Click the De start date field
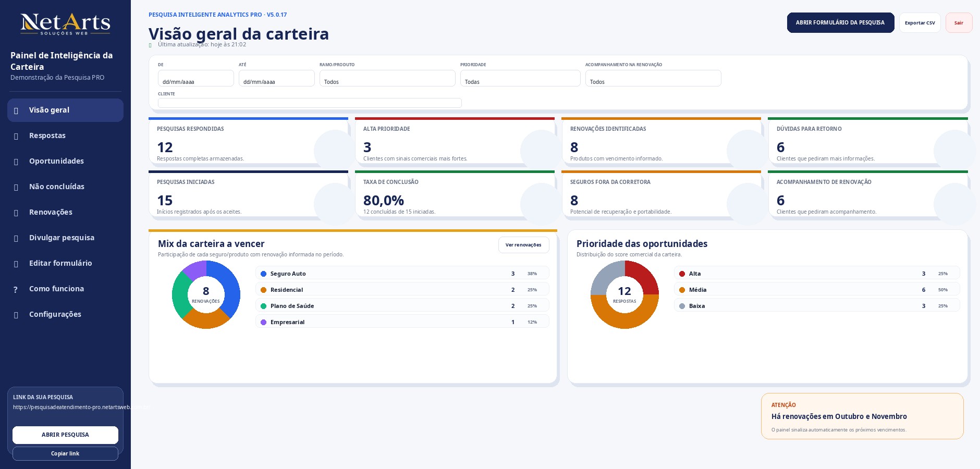Viewport: 980px width, 469px height. click(196, 78)
